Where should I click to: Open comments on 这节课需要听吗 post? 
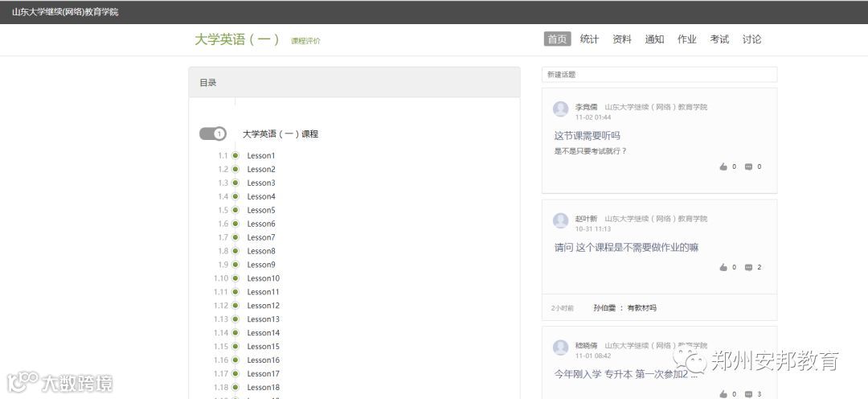[x=748, y=167]
